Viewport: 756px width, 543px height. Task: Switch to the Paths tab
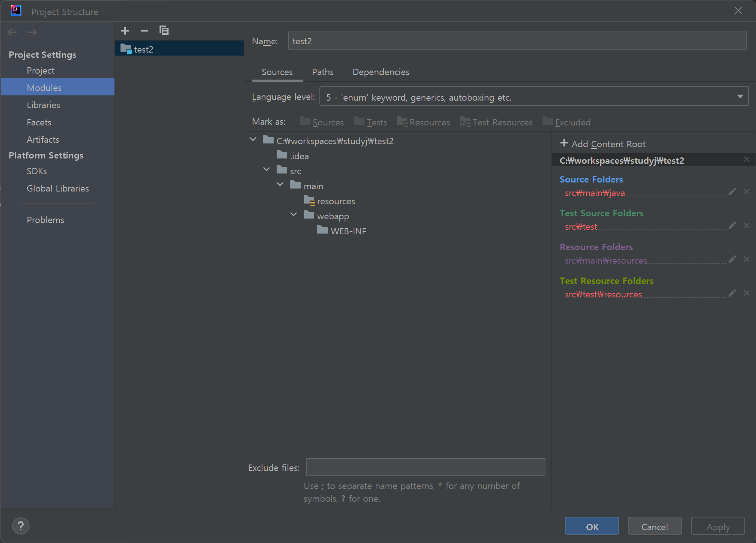tap(322, 72)
